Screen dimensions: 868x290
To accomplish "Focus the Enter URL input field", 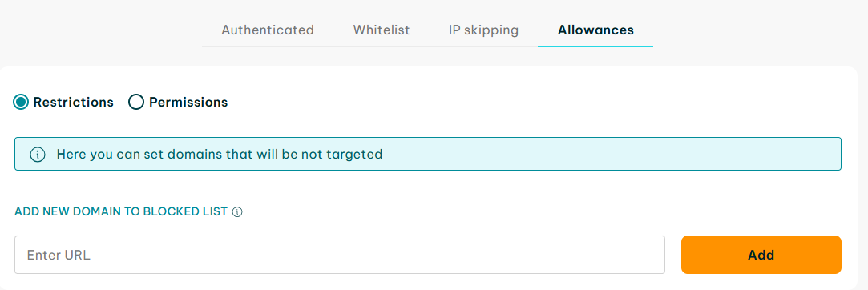I will click(339, 255).
